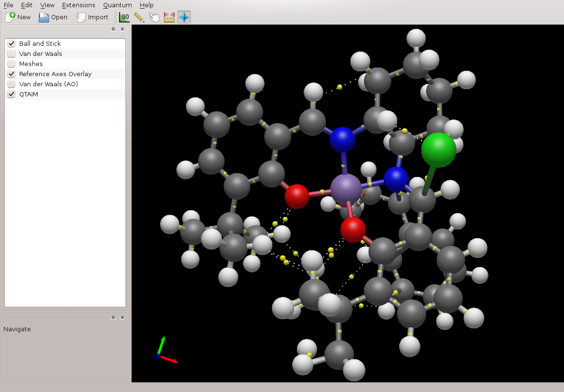The width and height of the screenshot is (564, 392).
Task: Turn on the Meshes checkbox
Action: (x=12, y=64)
